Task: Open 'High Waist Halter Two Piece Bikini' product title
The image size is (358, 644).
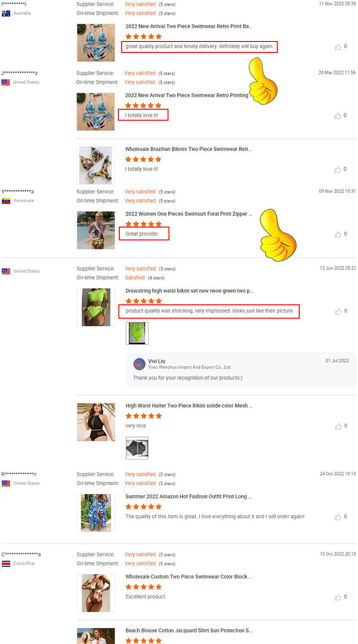Action: click(x=189, y=405)
